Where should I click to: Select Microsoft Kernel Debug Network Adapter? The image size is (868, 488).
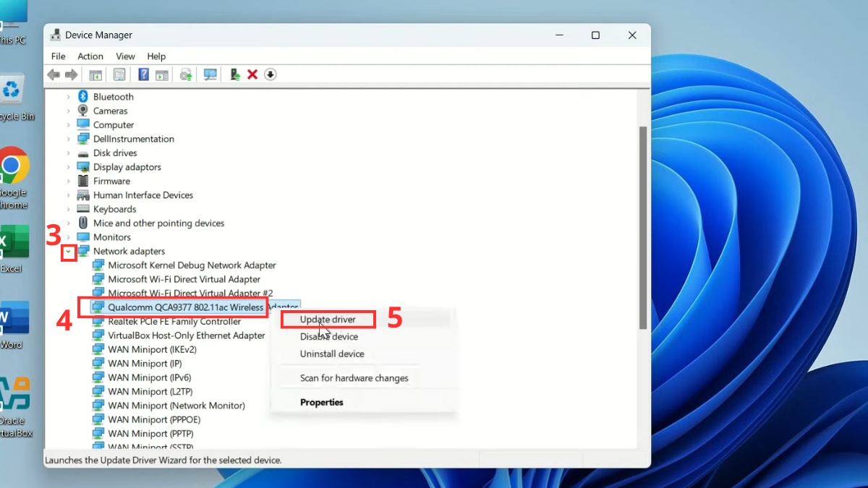pyautogui.click(x=192, y=265)
